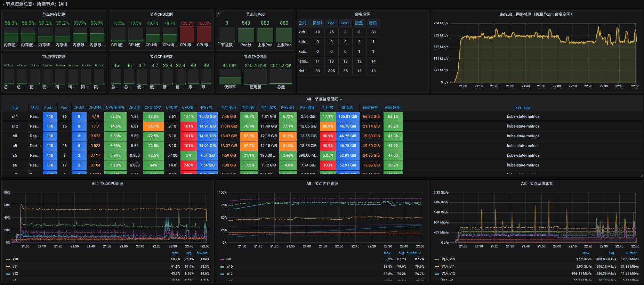Click magenta s8 color swatch in memory legend
The height and width of the screenshot is (285, 644).
pyautogui.click(x=222, y=259)
